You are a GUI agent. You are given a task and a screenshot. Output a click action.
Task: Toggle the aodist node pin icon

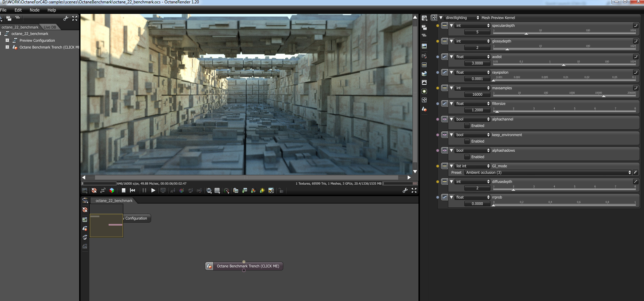[x=444, y=57]
